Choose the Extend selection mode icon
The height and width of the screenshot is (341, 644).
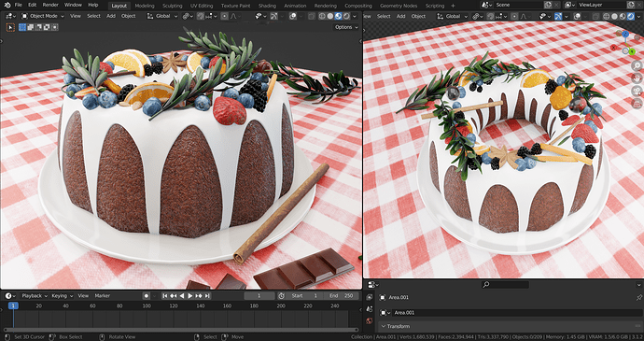click(x=31, y=27)
